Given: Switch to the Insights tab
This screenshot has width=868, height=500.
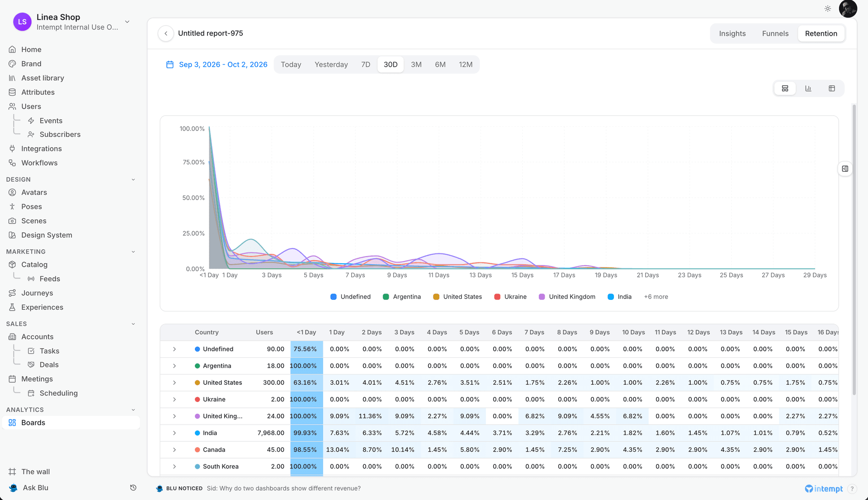Looking at the screenshot, I should pyautogui.click(x=732, y=33).
